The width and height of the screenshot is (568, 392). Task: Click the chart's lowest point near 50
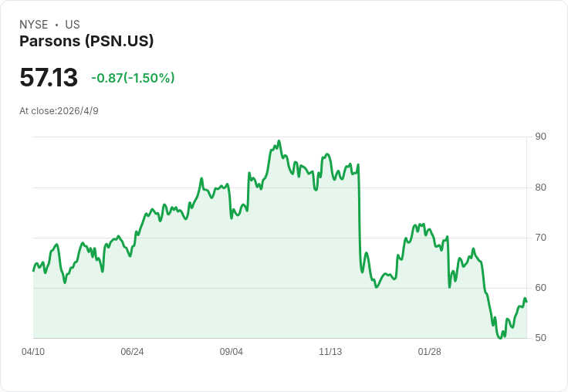(x=500, y=338)
